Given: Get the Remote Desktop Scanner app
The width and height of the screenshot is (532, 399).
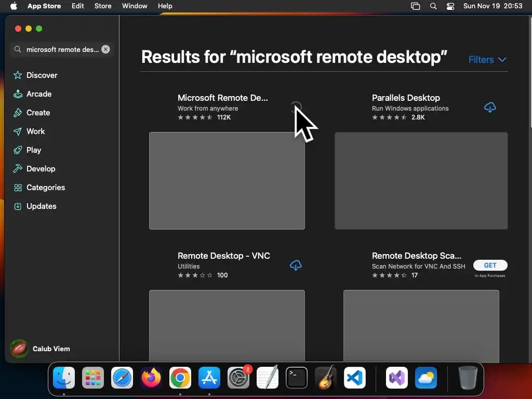Looking at the screenshot, I should click(x=490, y=265).
